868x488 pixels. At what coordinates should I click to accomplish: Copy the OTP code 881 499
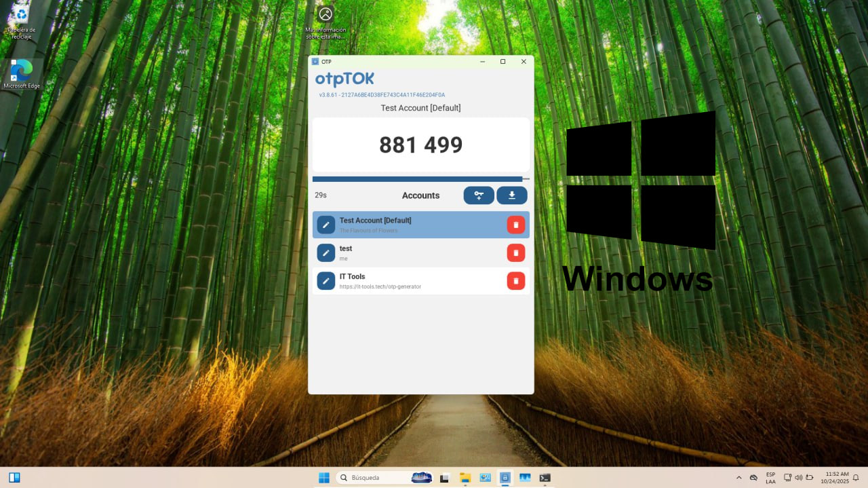420,145
